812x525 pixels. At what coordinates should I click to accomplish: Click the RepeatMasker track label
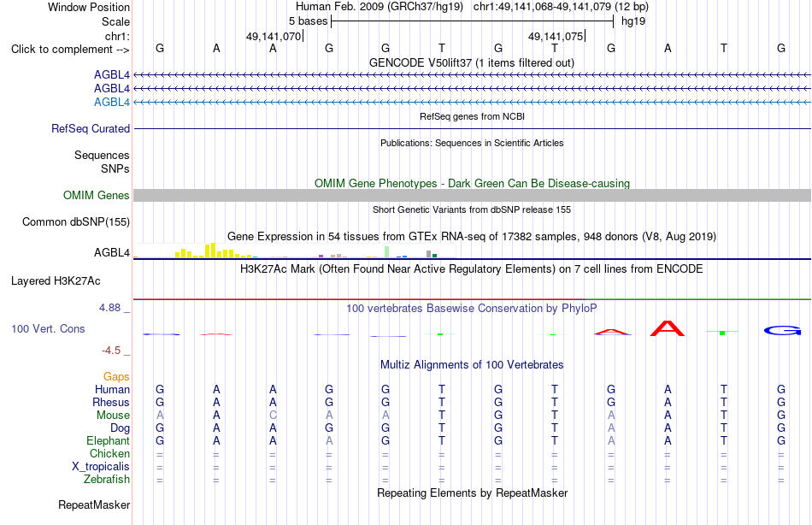pyautogui.click(x=94, y=504)
